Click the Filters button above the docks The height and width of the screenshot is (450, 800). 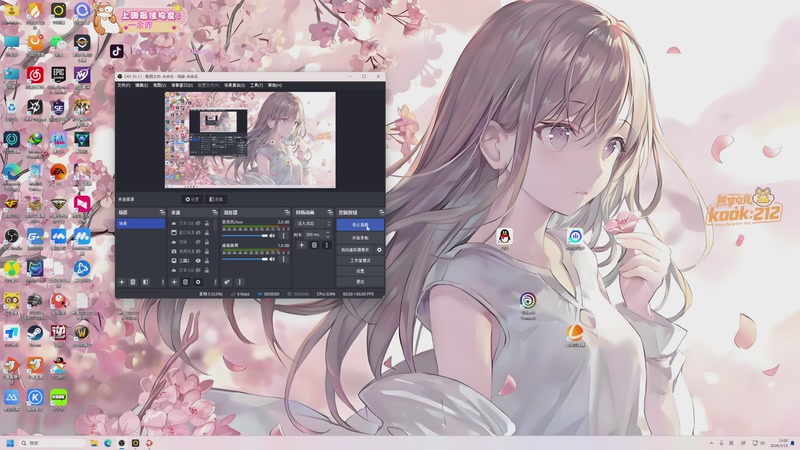[x=216, y=199]
